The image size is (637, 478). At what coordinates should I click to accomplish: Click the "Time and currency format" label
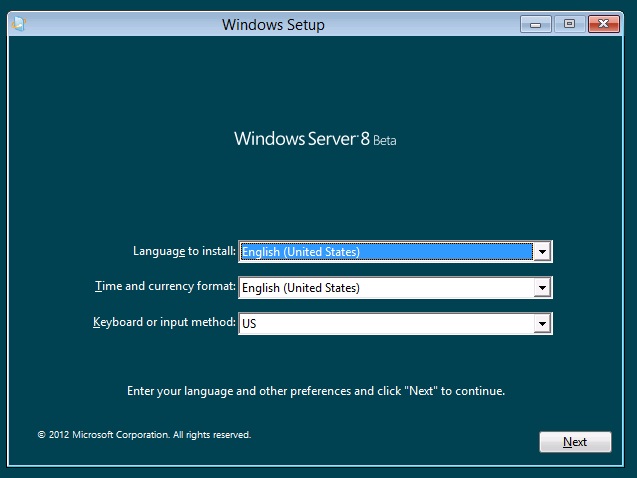coord(165,286)
